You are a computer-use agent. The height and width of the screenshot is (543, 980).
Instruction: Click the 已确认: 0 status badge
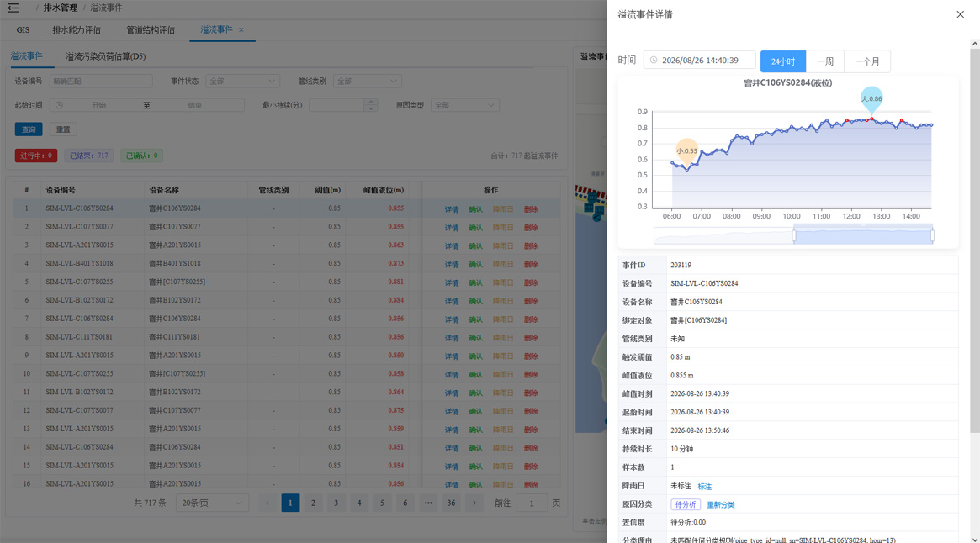point(142,156)
